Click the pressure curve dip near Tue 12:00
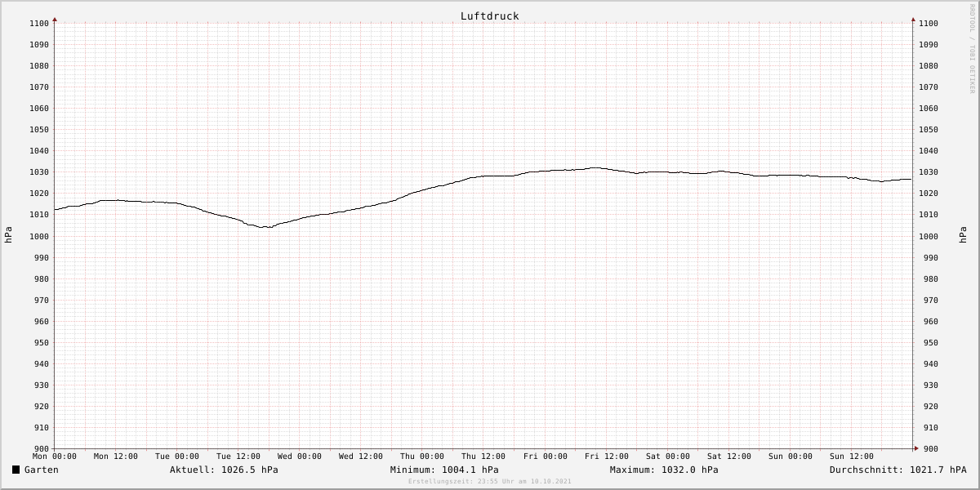This screenshot has height=490, width=980. pyautogui.click(x=264, y=227)
